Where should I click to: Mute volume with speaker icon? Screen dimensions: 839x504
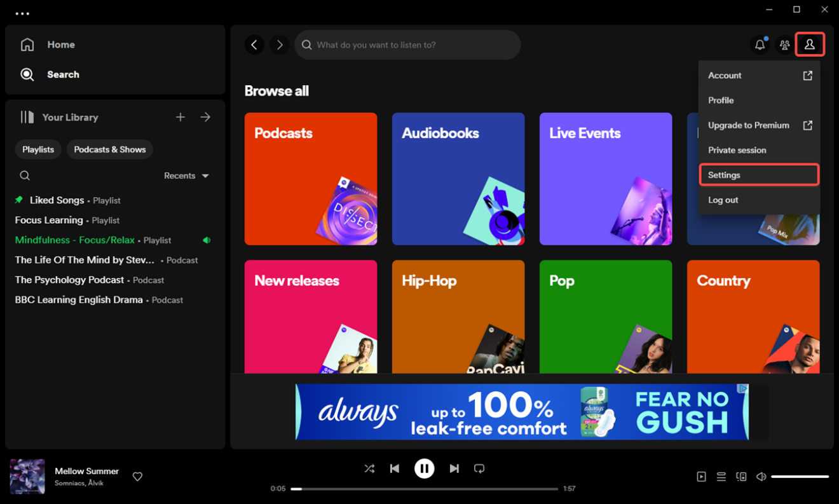point(761,477)
